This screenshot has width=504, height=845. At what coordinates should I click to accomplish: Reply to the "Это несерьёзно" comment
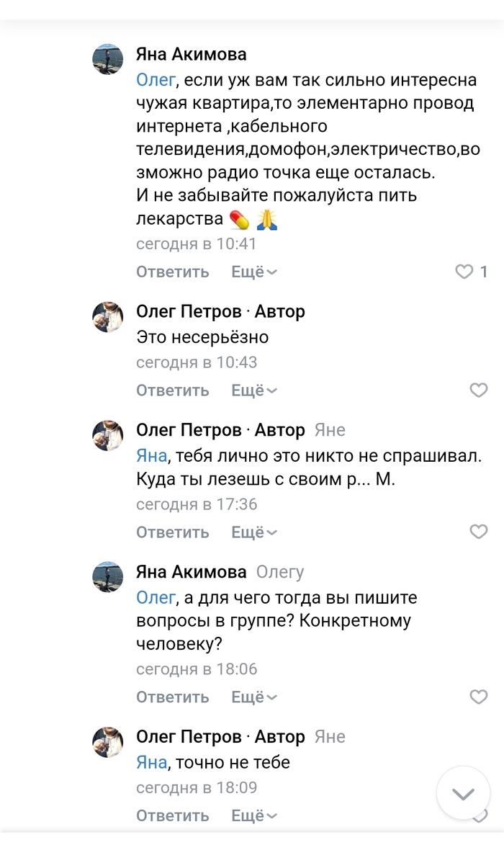coord(173,390)
